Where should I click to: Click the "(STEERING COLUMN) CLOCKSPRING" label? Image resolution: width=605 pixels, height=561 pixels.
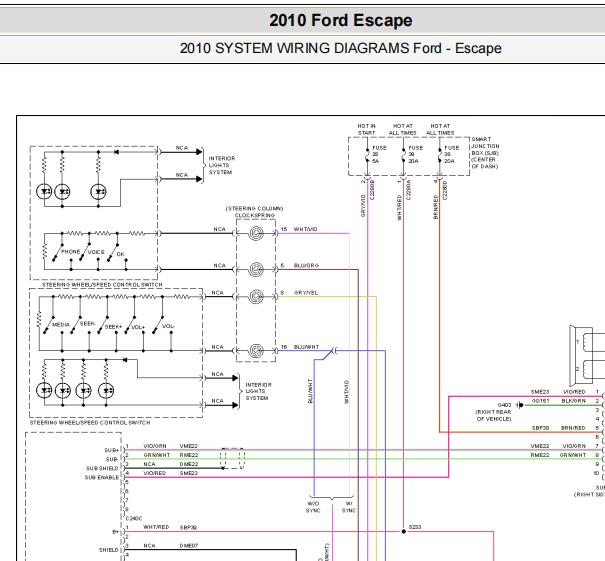point(255,212)
